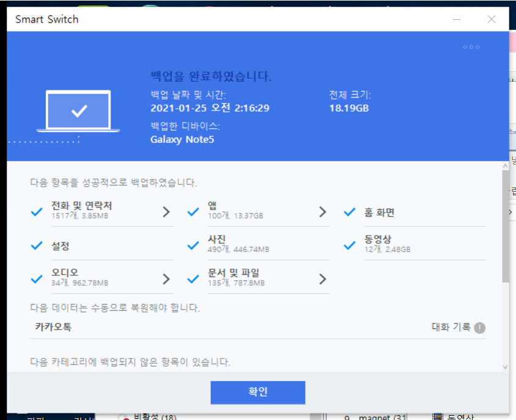Click the checkmark beside 앱
Viewport: 516px width, 420px height.
pyautogui.click(x=193, y=212)
